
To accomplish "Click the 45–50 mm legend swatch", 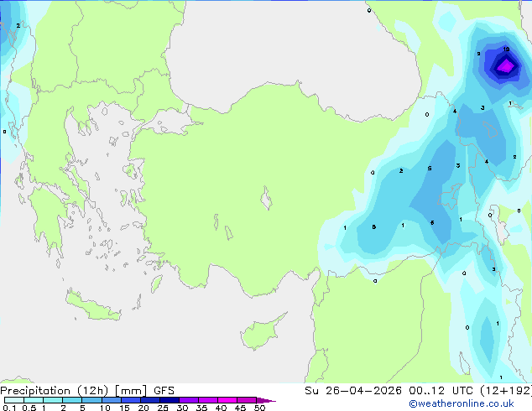I will click(247, 400).
